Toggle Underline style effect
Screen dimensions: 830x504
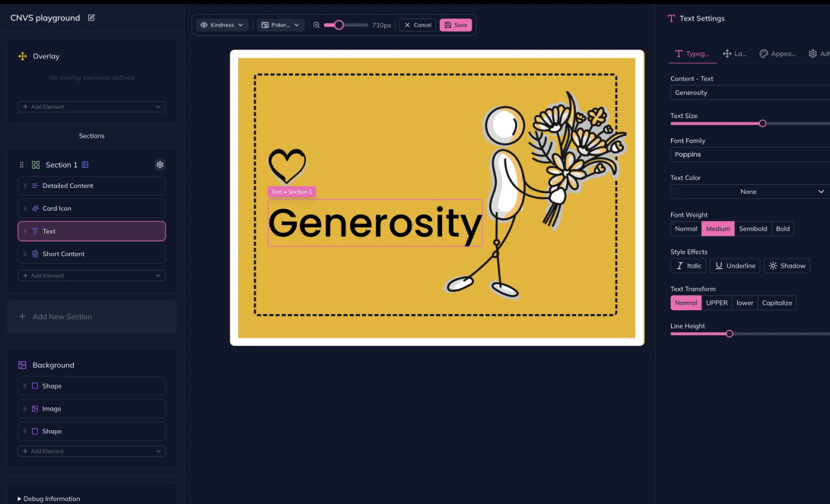click(734, 265)
